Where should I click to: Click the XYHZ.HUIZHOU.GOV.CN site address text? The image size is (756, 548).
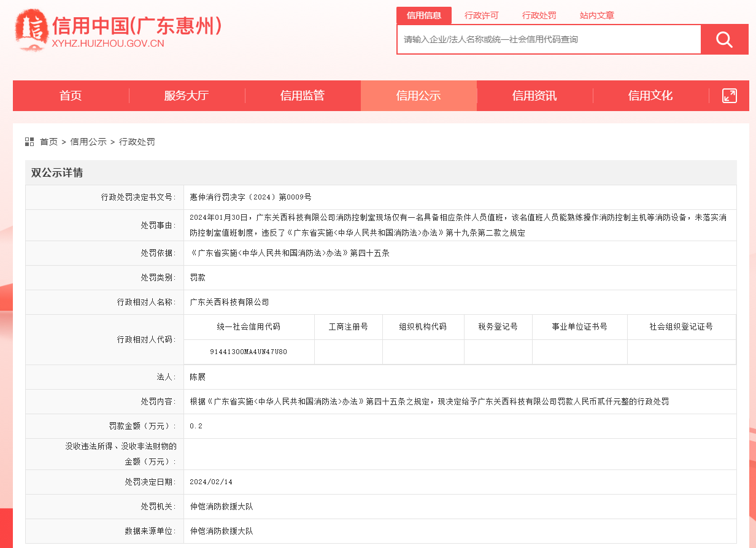click(108, 44)
